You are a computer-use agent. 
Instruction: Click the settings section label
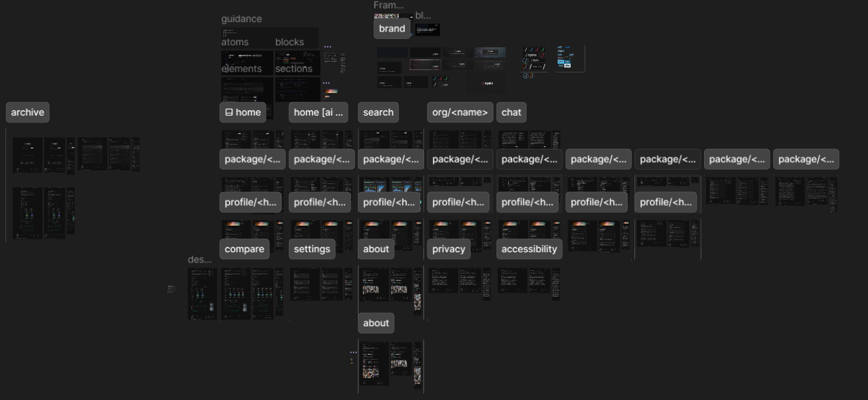pos(311,249)
